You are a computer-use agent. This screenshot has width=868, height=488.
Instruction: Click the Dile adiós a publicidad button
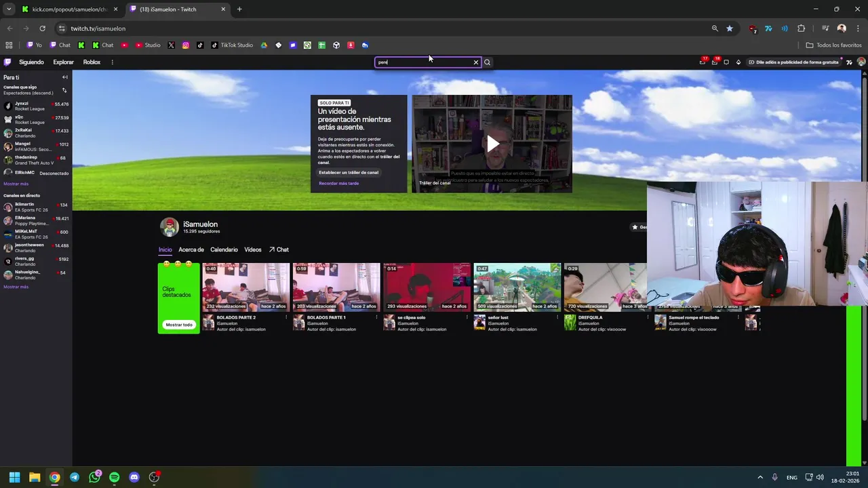pos(794,62)
